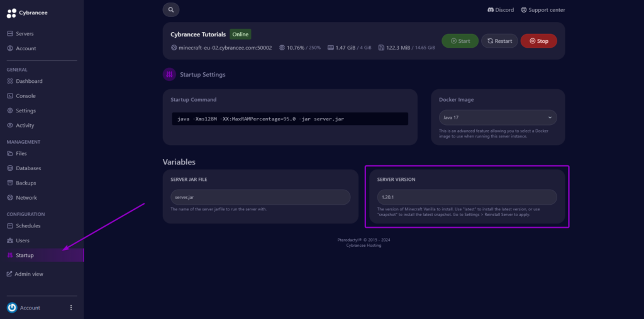
Task: Click the Account person icon under Servers
Action: click(x=10, y=48)
